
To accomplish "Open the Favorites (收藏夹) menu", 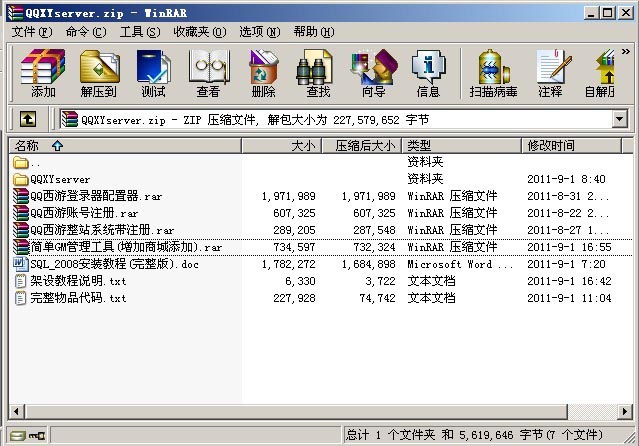I will pyautogui.click(x=198, y=32).
